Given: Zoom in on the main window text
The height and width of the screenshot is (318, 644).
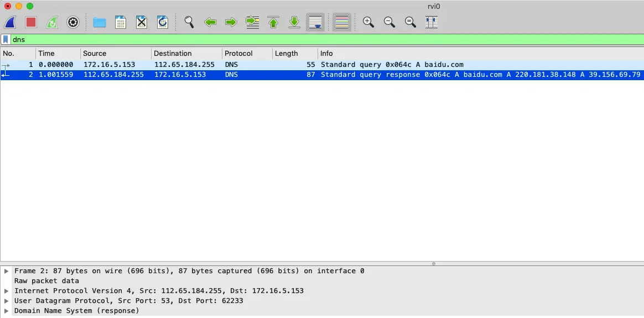Looking at the screenshot, I should 368,22.
